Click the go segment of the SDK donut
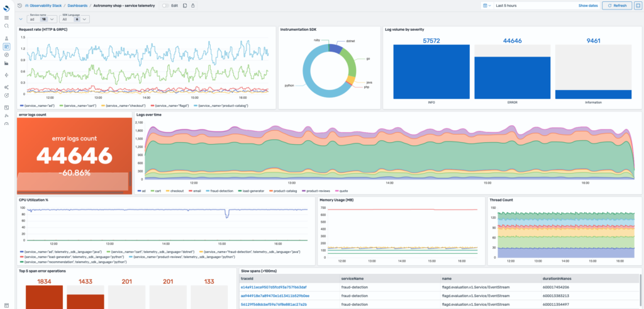Viewport: 644px width, 309px height. coord(350,62)
